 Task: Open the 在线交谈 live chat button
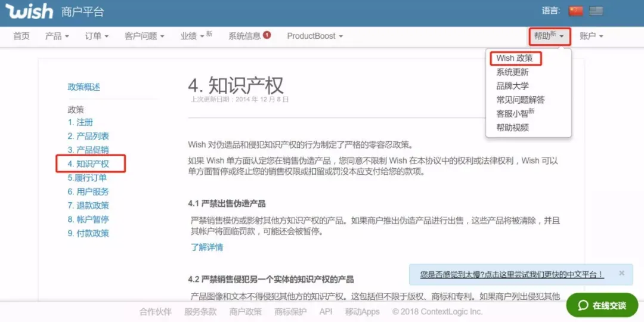602,305
